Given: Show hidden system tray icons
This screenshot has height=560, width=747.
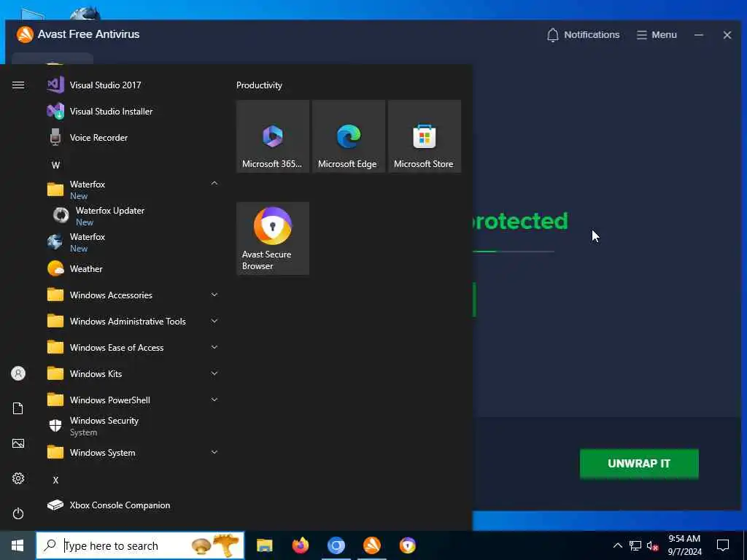Looking at the screenshot, I should 617,545.
